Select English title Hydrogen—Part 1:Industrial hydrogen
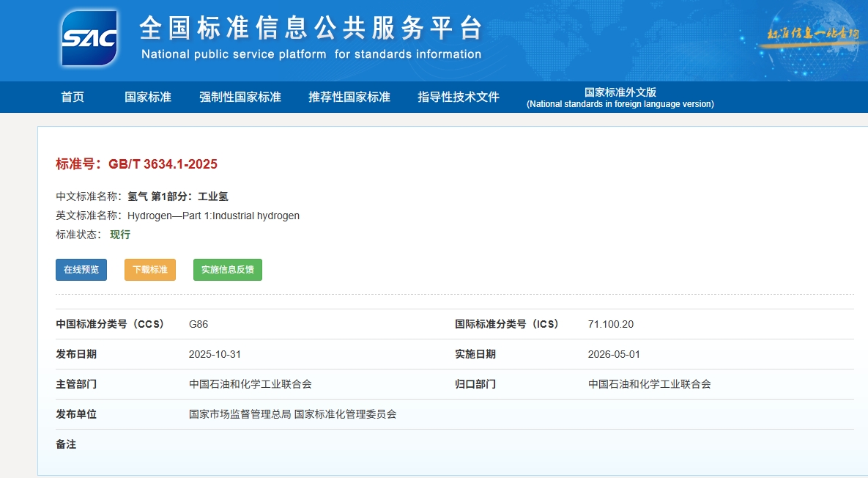This screenshot has width=868, height=478. (213, 216)
